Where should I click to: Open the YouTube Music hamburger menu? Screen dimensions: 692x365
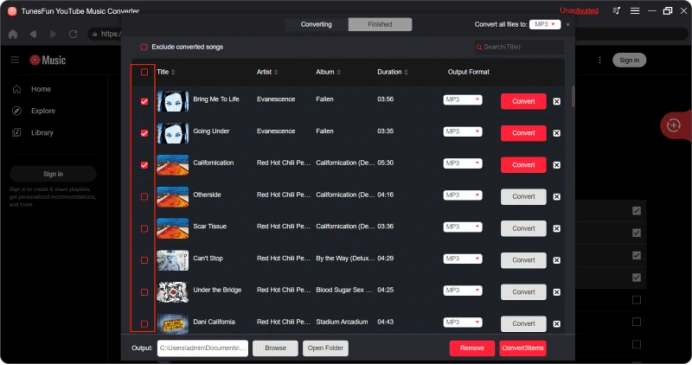click(x=15, y=60)
